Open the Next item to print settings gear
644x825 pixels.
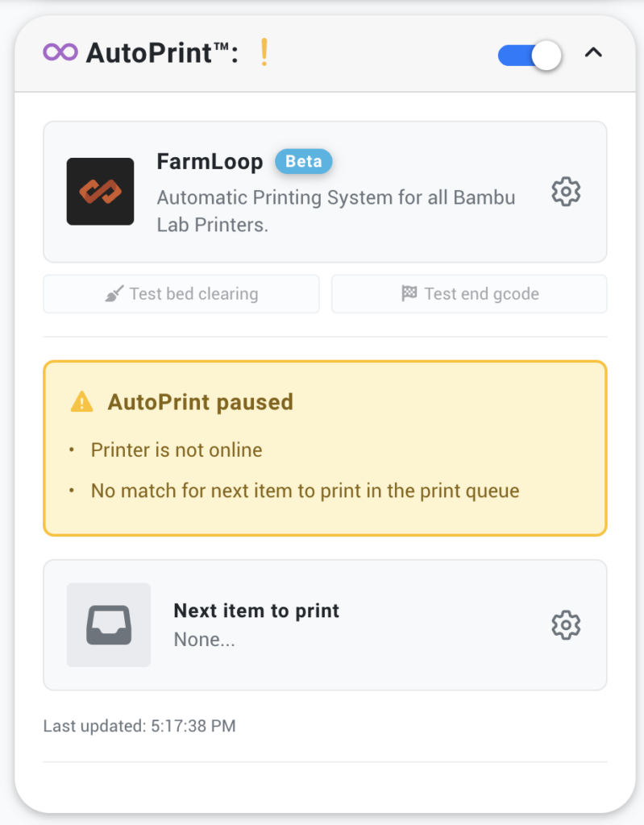(x=566, y=624)
